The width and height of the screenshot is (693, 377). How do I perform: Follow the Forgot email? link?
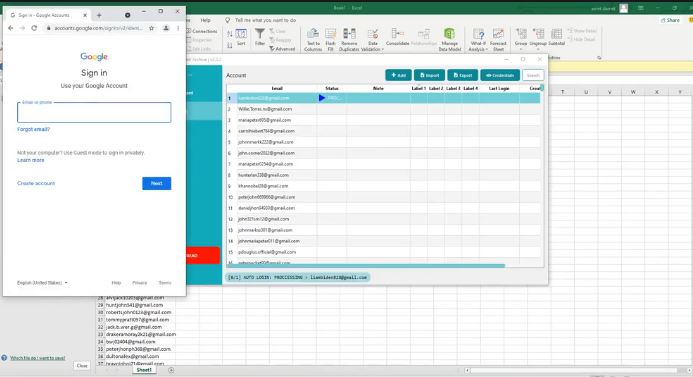(x=34, y=129)
